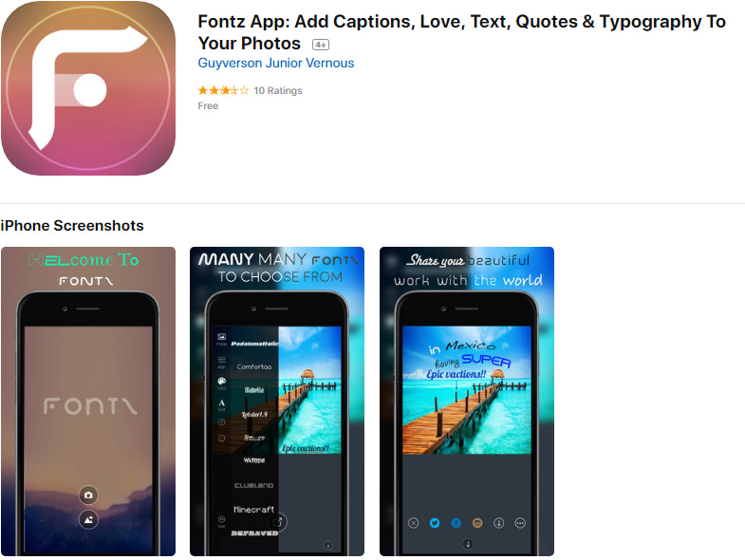The height and width of the screenshot is (560, 745).
Task: Click the 4+ age rating badge
Action: (x=321, y=45)
